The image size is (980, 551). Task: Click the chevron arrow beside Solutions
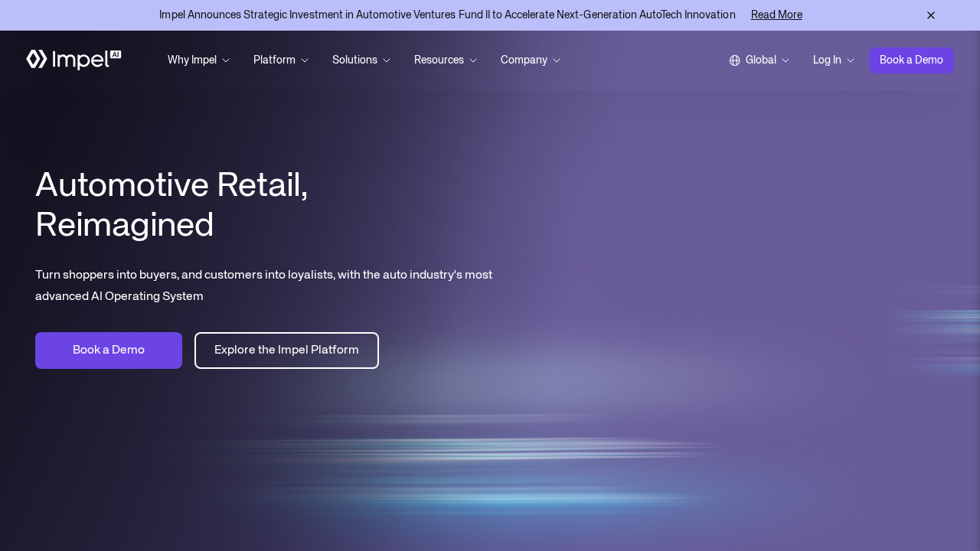[387, 60]
